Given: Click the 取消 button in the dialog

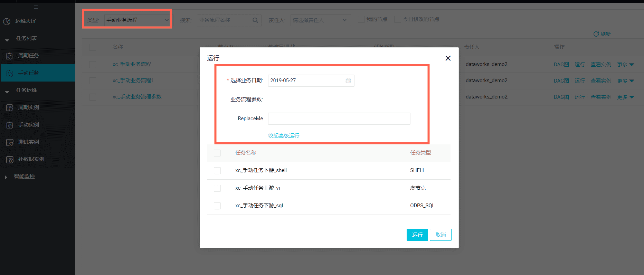Looking at the screenshot, I should pyautogui.click(x=441, y=235).
